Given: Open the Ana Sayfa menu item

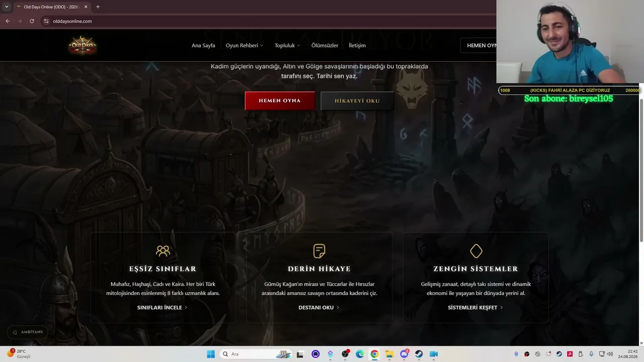Looking at the screenshot, I should pyautogui.click(x=203, y=45).
